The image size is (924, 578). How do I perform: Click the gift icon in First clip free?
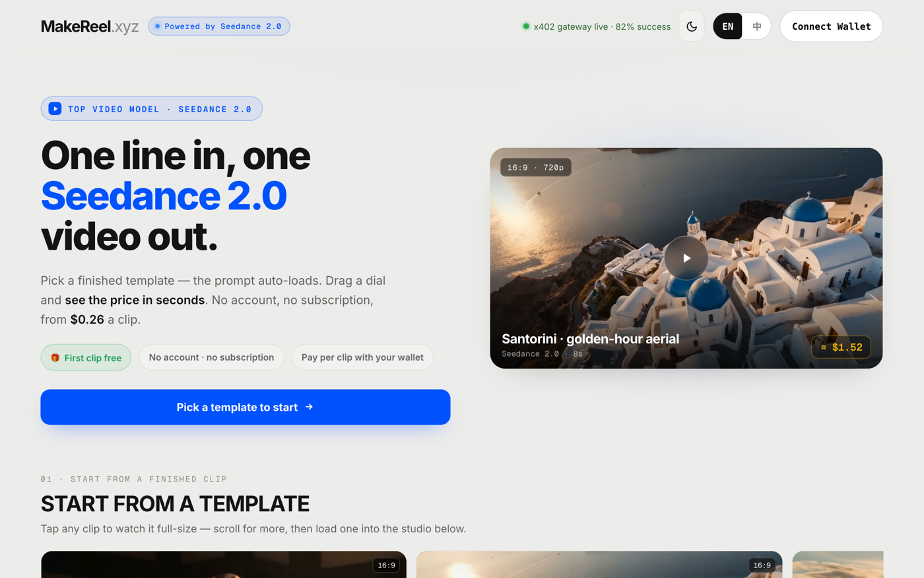pyautogui.click(x=55, y=357)
